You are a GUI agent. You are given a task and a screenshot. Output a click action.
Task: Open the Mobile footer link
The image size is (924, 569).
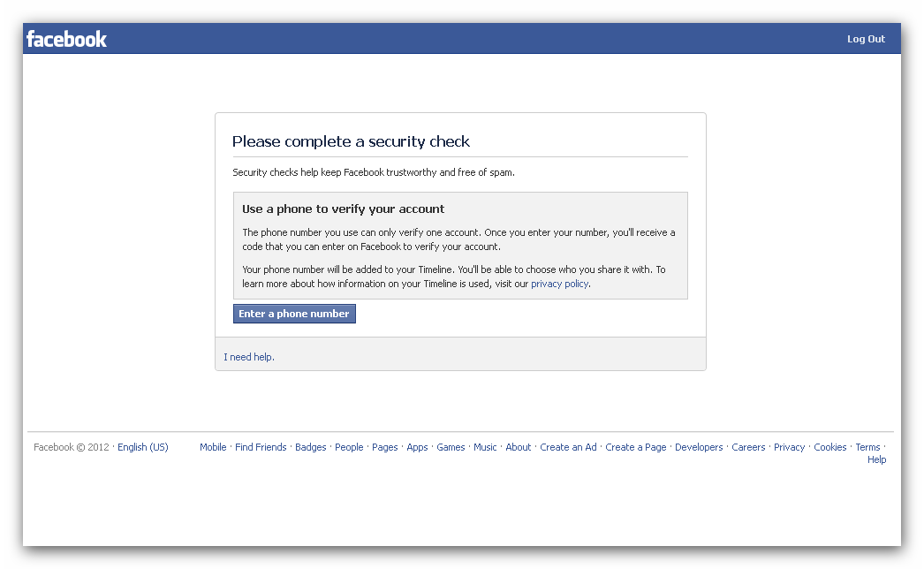click(x=213, y=447)
